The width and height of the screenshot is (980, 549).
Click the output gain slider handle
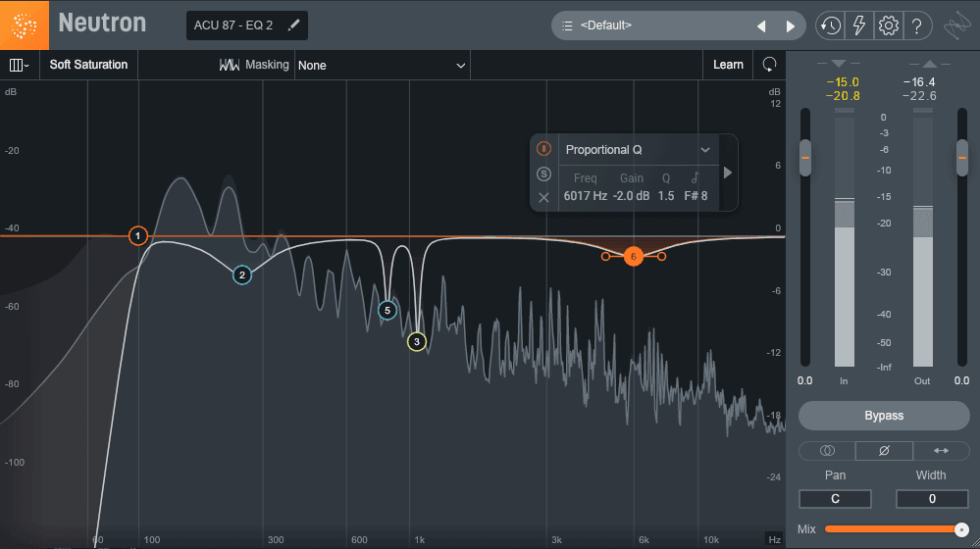click(x=962, y=158)
